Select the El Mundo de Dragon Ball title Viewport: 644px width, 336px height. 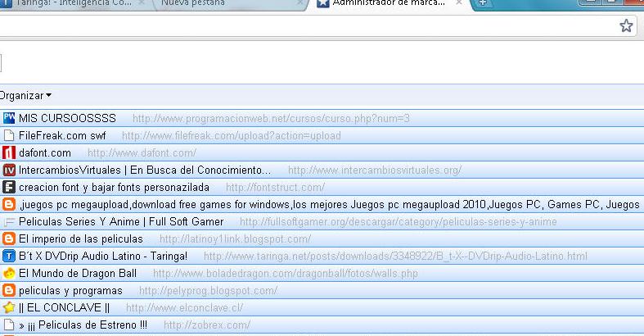tap(78, 274)
